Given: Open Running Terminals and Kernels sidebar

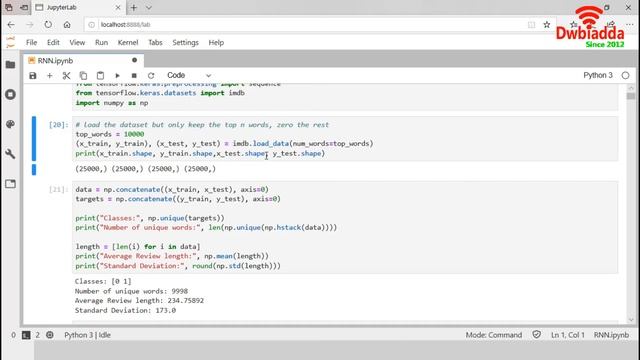Looking at the screenshot, I should pyautogui.click(x=11, y=95).
